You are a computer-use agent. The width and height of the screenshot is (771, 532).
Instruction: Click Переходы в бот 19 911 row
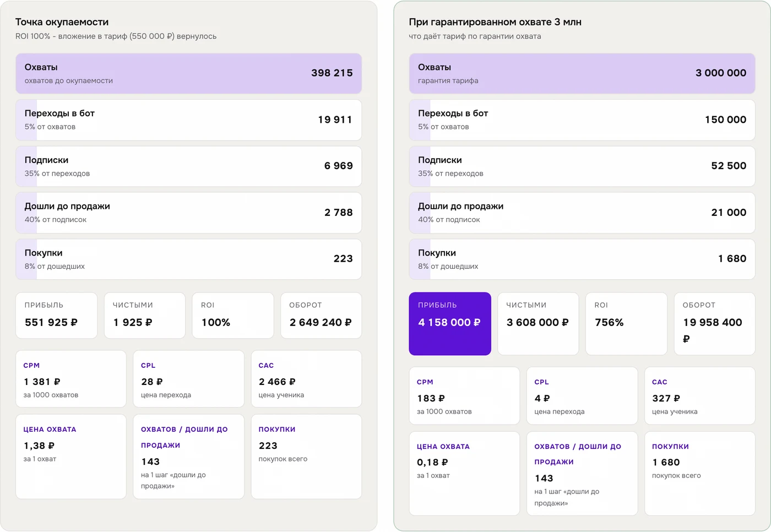coord(188,120)
